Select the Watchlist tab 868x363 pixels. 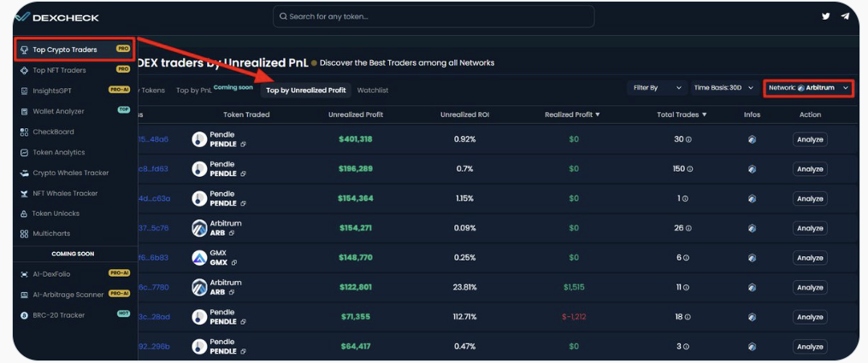[372, 91]
